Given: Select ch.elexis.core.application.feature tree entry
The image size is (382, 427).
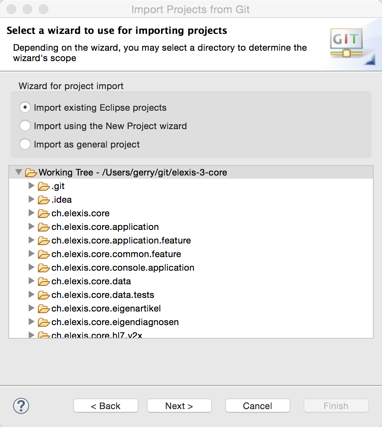Looking at the screenshot, I should point(121,240).
